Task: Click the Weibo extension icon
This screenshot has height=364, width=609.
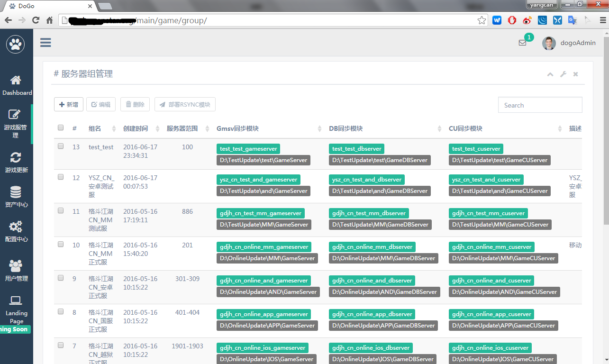Action: [527, 20]
